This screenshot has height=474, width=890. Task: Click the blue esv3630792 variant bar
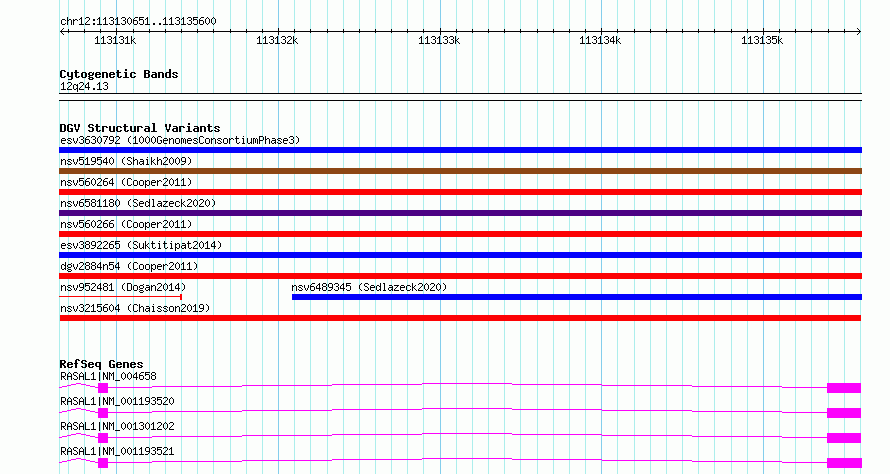[x=460, y=150]
